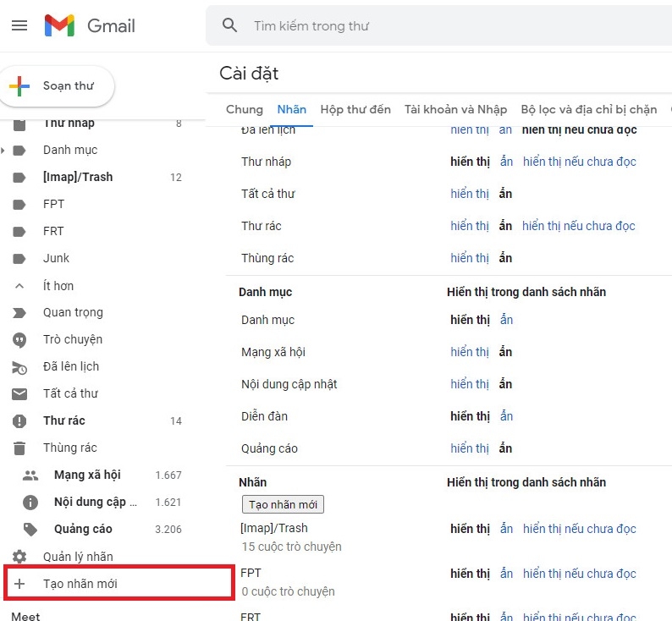
Task: Click the FPT label name in settings list
Action: click(251, 573)
